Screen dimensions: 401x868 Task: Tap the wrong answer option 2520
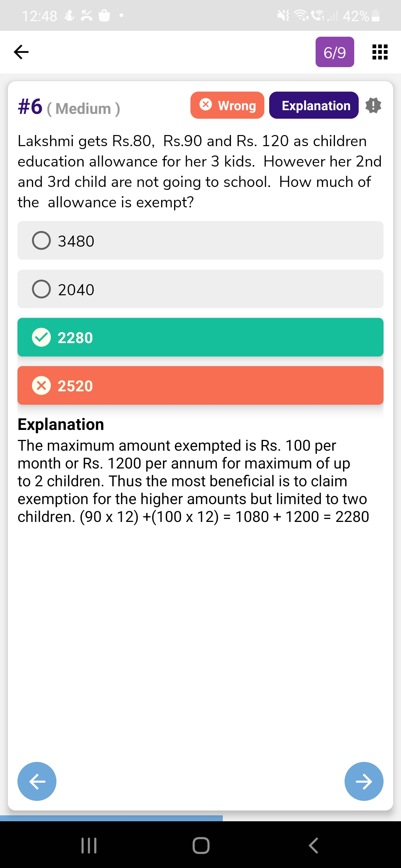click(200, 385)
